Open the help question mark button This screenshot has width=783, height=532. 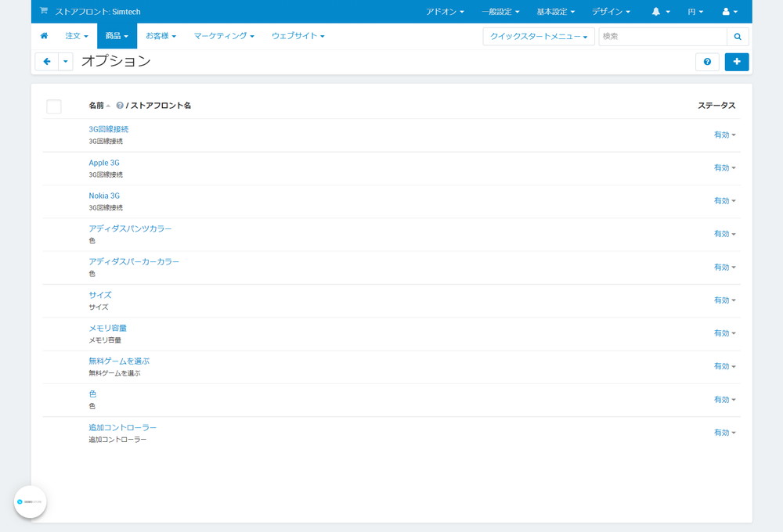(707, 62)
